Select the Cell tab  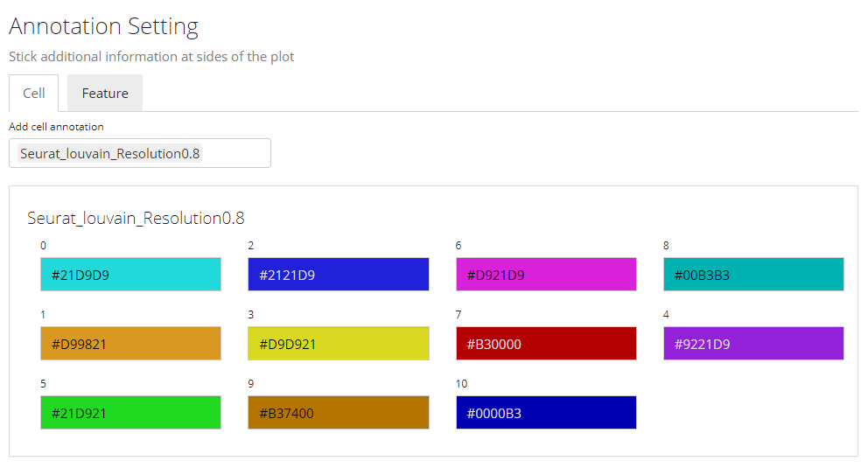point(34,94)
